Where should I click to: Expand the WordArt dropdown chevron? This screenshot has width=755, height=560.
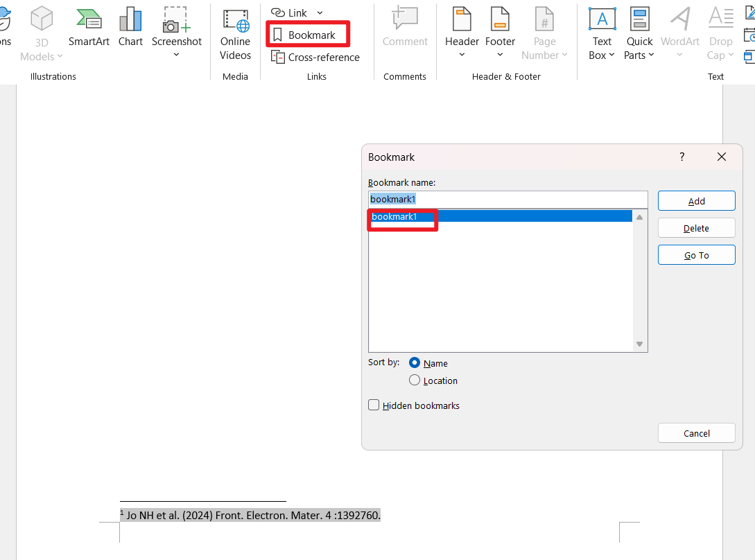point(679,55)
